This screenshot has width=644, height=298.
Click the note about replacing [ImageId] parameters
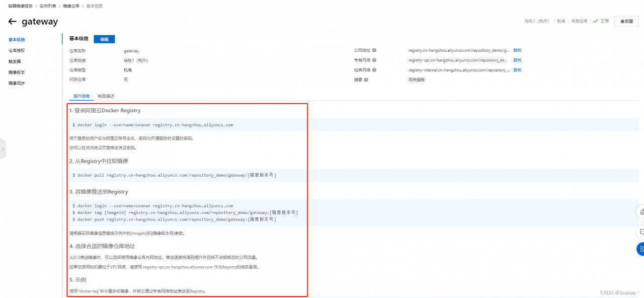[x=127, y=234]
